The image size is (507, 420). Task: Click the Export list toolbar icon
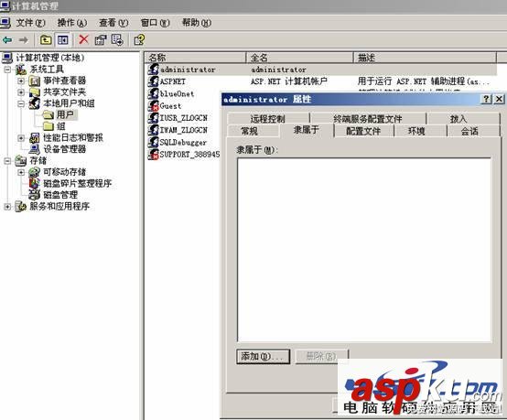point(117,40)
